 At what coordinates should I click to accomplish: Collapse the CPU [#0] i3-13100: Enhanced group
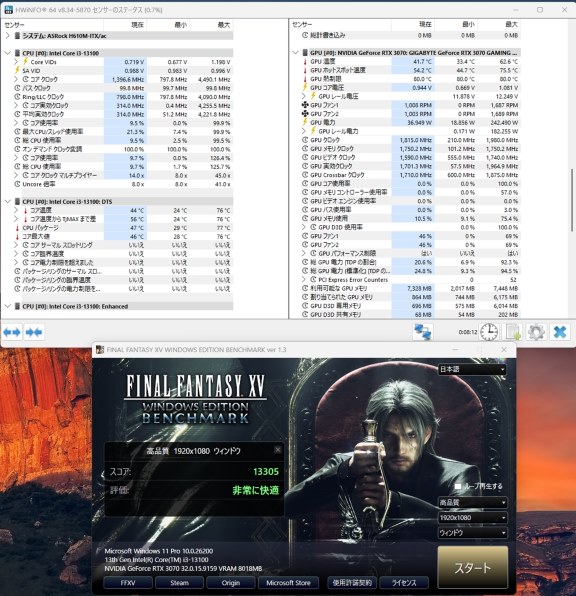coord(8,306)
